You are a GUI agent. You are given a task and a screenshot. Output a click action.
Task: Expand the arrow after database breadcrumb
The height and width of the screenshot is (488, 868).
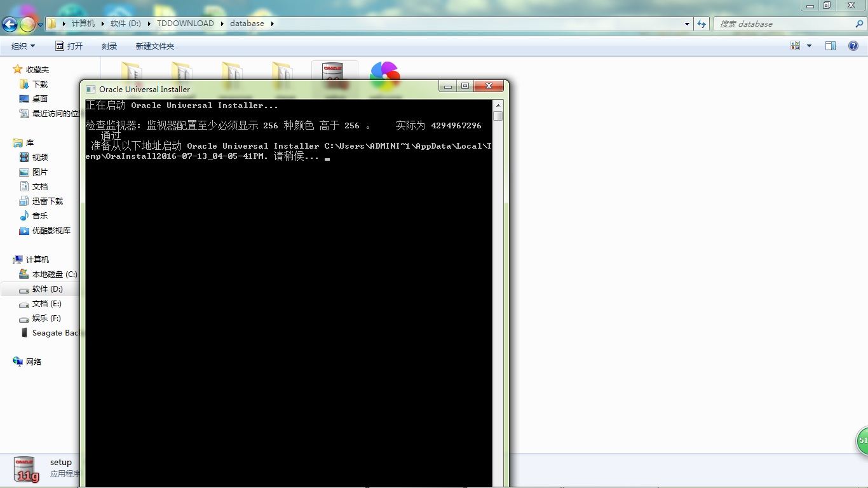[x=273, y=24]
